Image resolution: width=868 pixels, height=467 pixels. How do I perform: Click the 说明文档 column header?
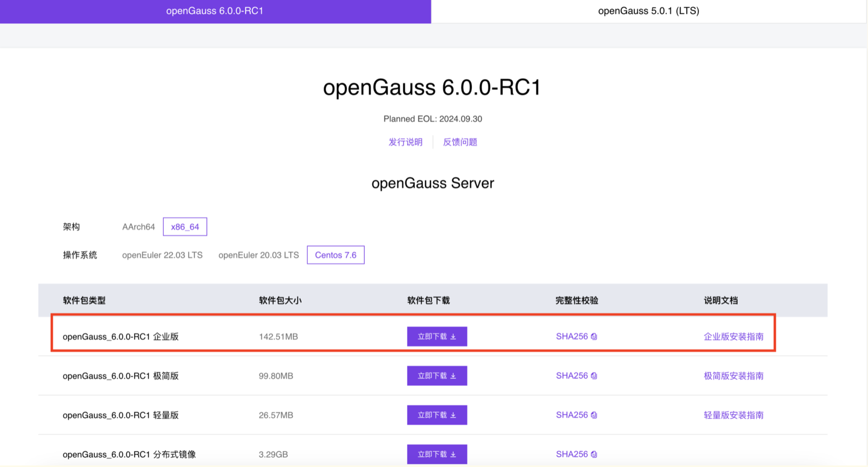[721, 300]
